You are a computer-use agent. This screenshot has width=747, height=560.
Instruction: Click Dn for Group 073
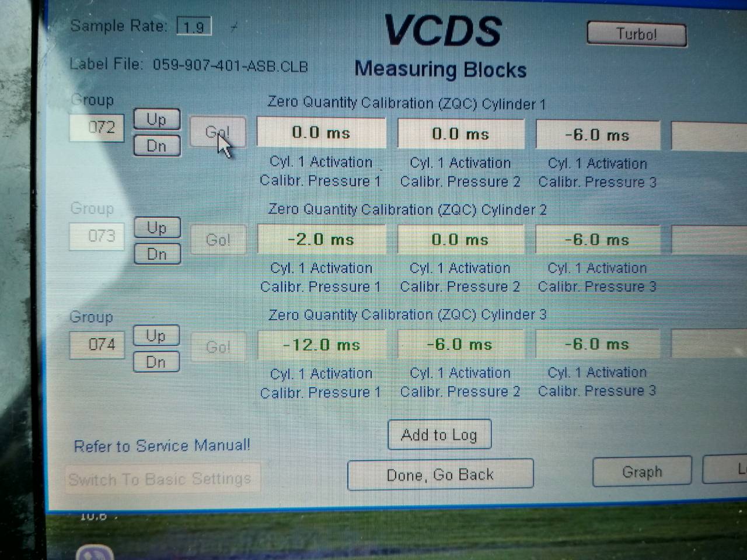(156, 254)
